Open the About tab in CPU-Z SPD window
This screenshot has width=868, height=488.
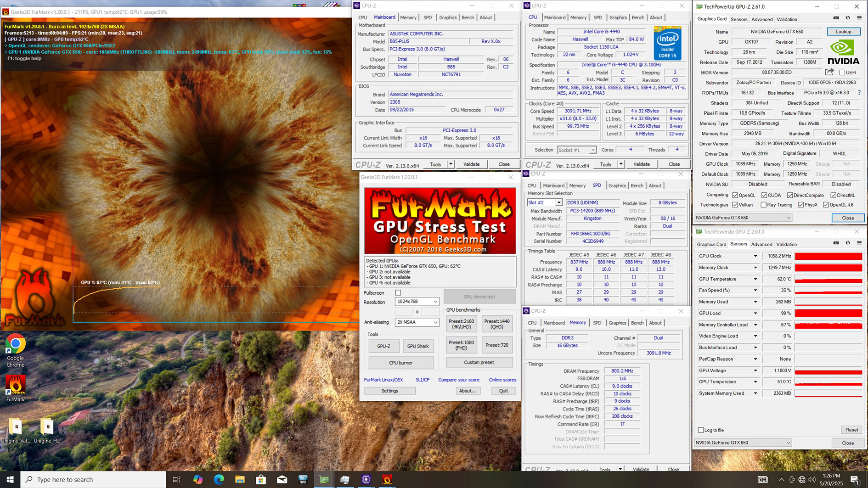(x=655, y=185)
